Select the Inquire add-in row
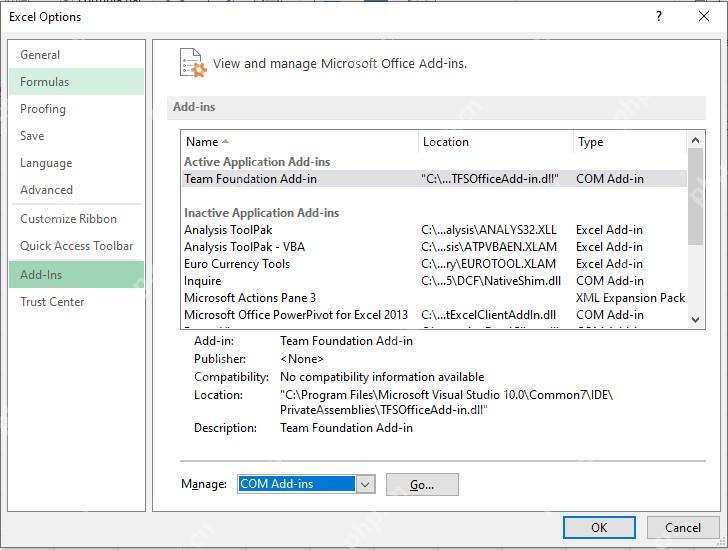 [x=434, y=281]
